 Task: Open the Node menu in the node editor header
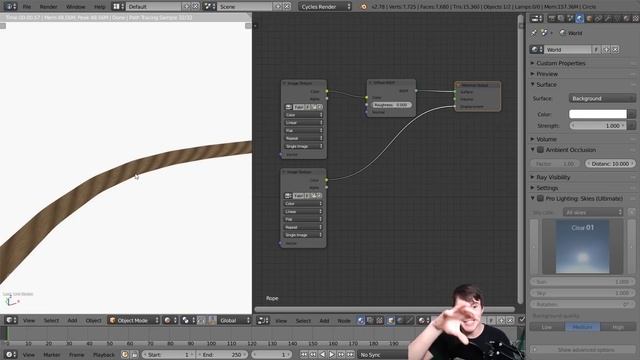(344, 321)
